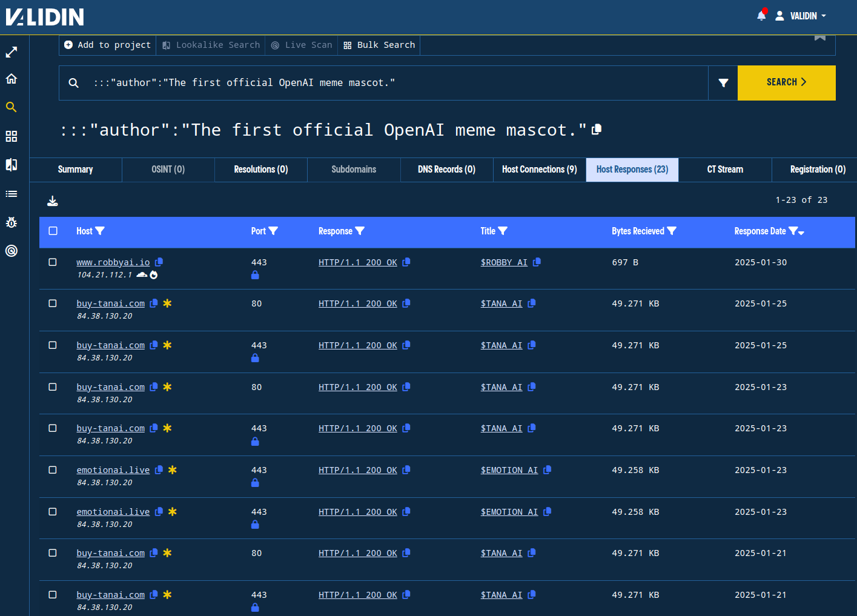Toggle sort arrow on Response Date
Viewport: 857px width, 616px height.
pos(801,233)
